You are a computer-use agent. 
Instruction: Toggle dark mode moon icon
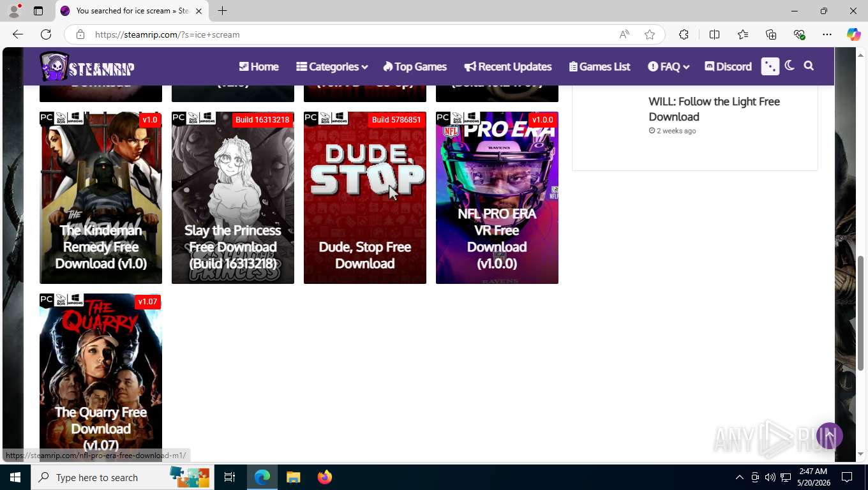pyautogui.click(x=789, y=66)
